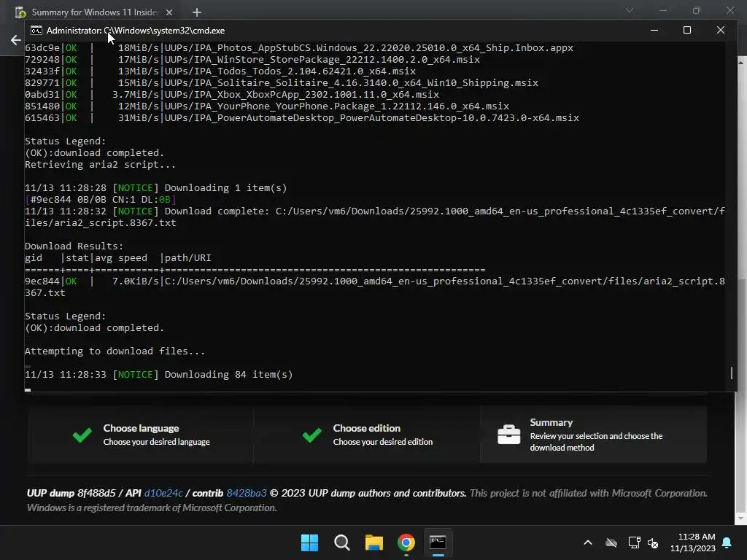
Task: Click the 'Download Results:' line
Action: pos(74,246)
